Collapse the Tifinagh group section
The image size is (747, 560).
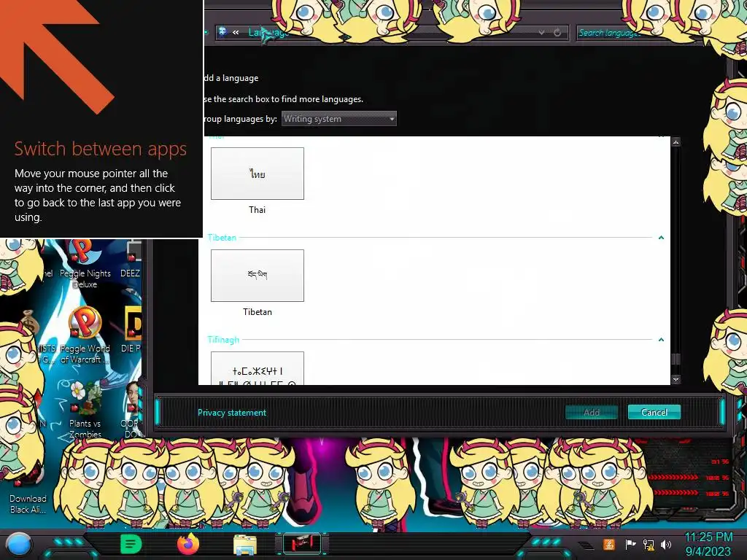tap(661, 340)
